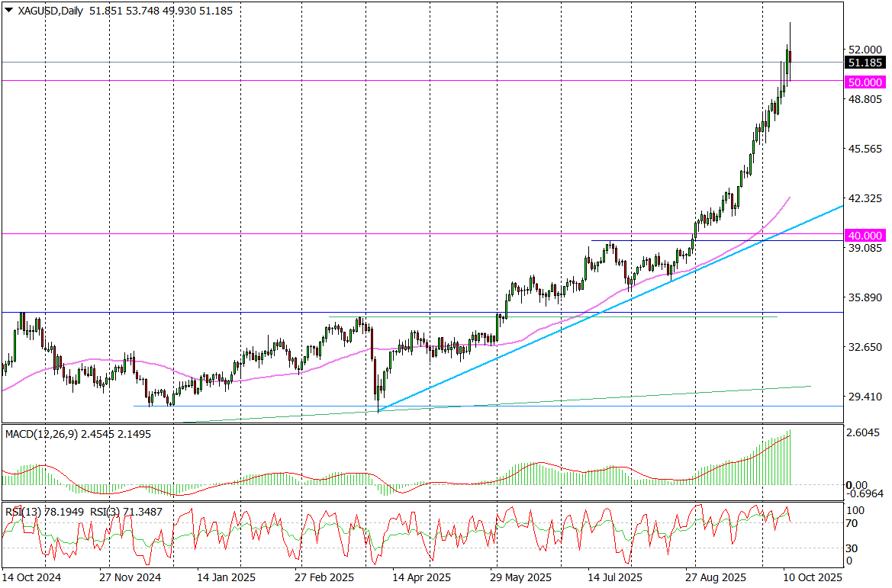892x588 pixels.
Task: Click the 45.565 price axis label
Action: 864,149
